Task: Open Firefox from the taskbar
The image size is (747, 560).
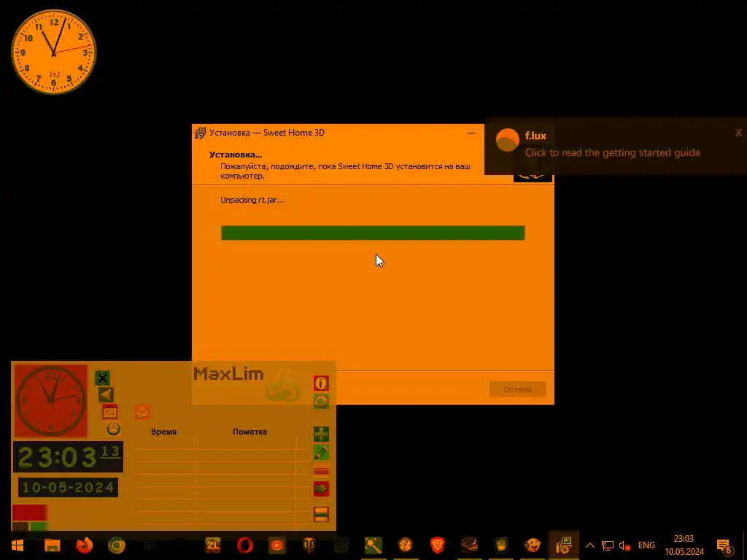Action: [x=85, y=545]
